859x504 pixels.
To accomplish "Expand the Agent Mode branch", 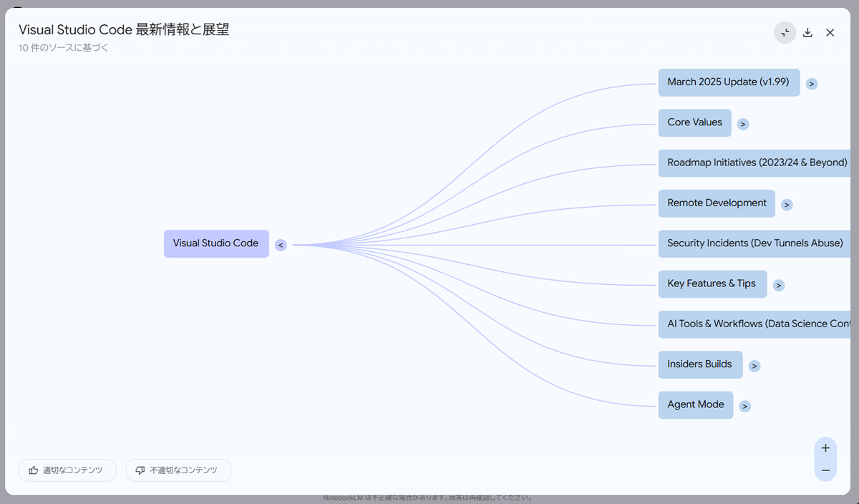I will coord(744,406).
